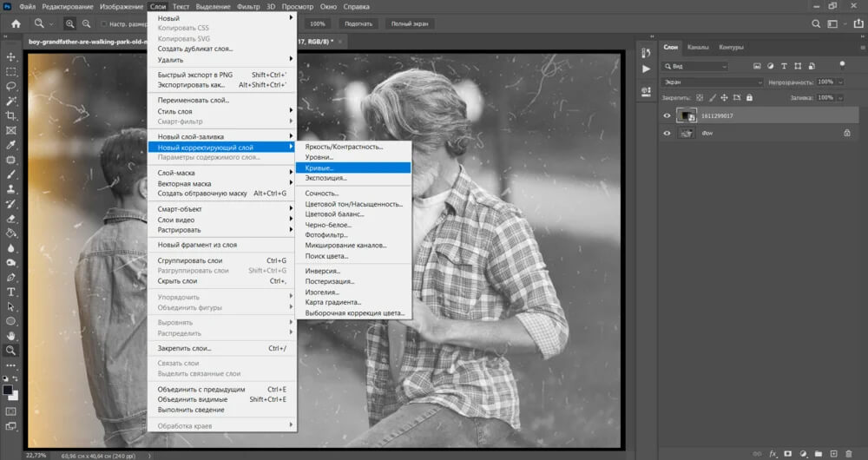Activate the Zoom magnifier tool in toolbar
The height and width of the screenshot is (460, 868).
(x=11, y=351)
